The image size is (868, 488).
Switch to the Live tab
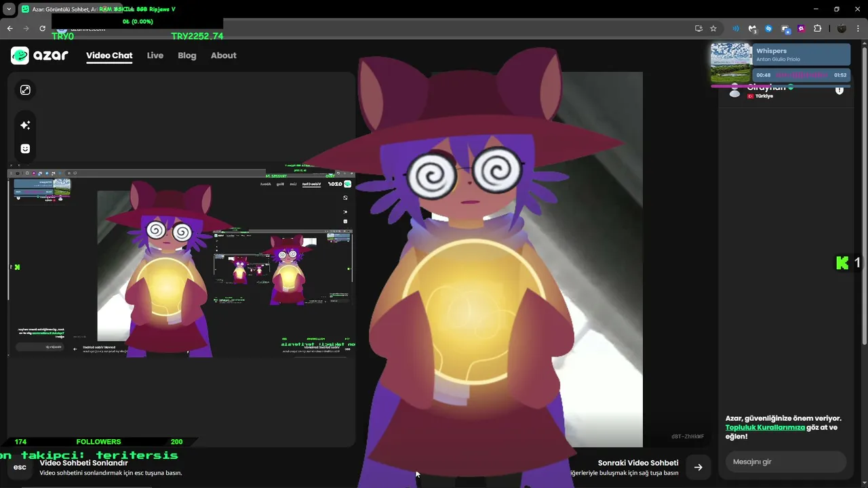(x=155, y=56)
